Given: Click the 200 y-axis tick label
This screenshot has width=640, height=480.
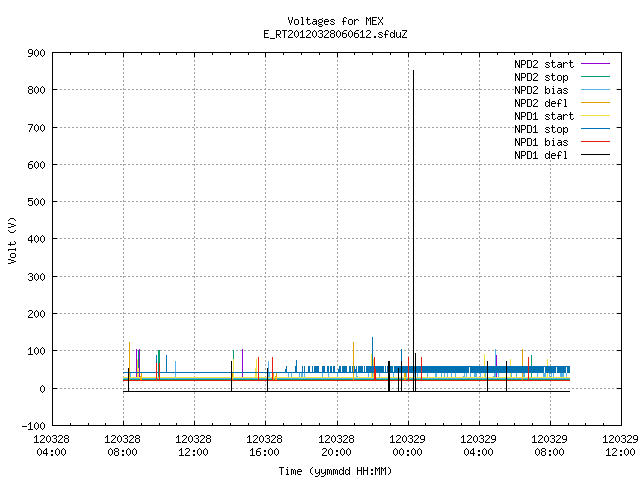Looking at the screenshot, I should (x=36, y=314).
